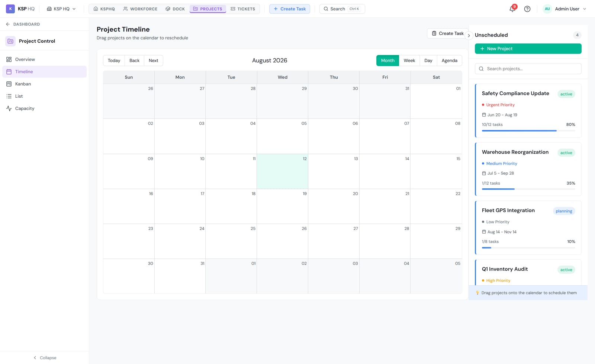
Task: Collapse the Unscheduled panel with chevron
Action: pos(469,36)
